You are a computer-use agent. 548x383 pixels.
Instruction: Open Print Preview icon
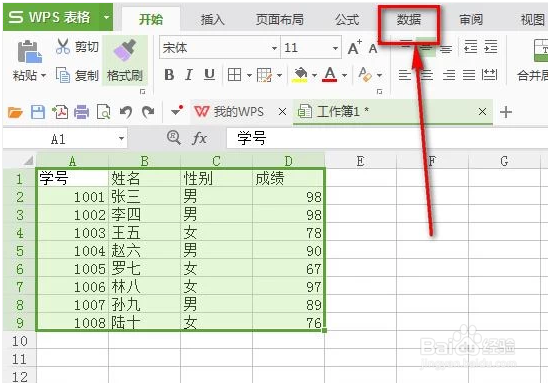pos(103,112)
